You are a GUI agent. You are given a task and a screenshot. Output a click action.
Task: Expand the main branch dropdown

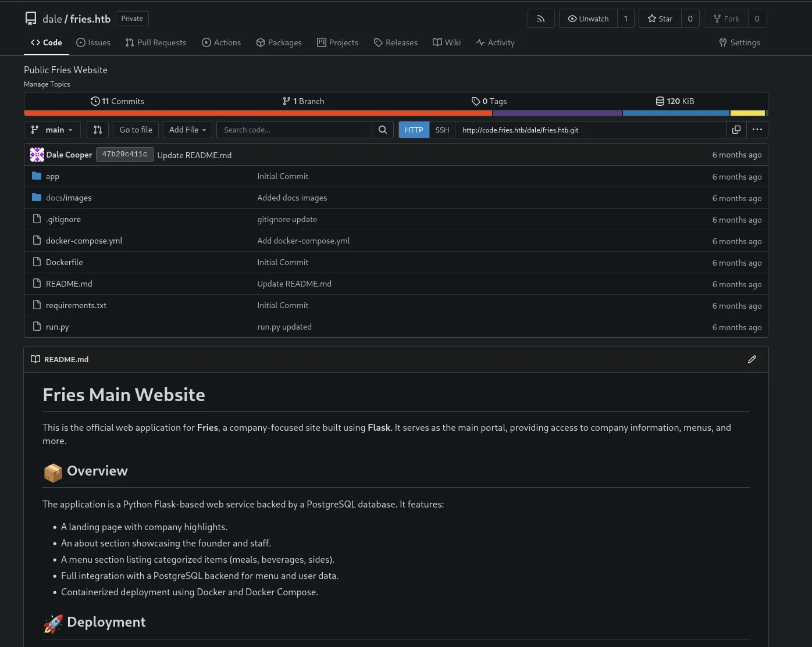pyautogui.click(x=52, y=130)
